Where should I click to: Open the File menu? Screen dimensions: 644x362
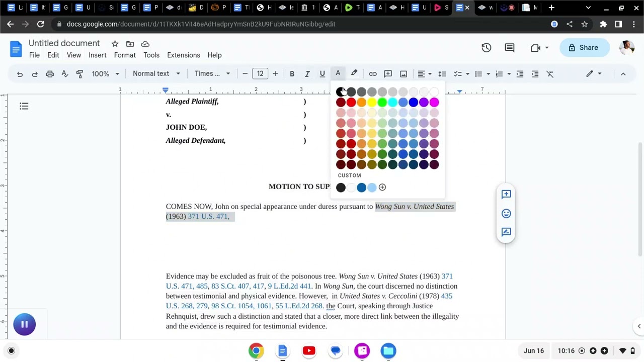tap(34, 55)
